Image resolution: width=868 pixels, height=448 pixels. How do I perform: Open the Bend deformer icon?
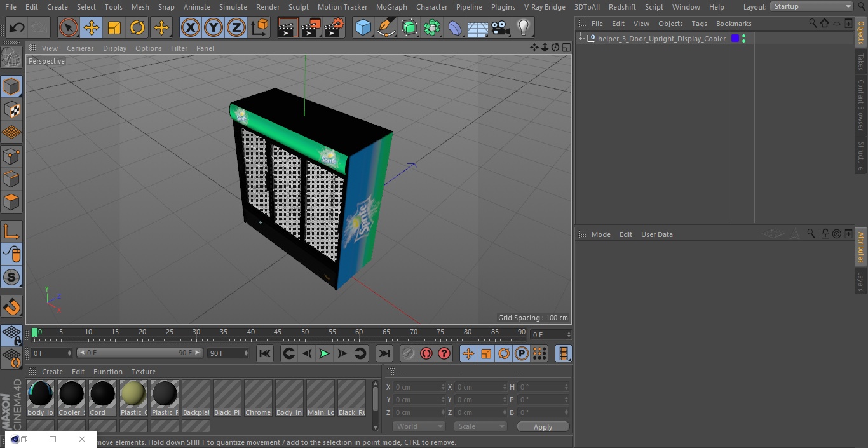pyautogui.click(x=455, y=27)
